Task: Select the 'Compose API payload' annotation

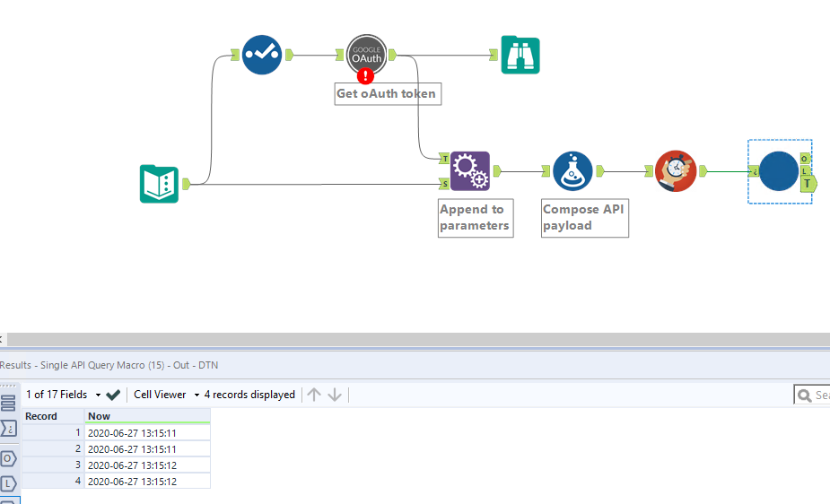Action: click(x=584, y=218)
